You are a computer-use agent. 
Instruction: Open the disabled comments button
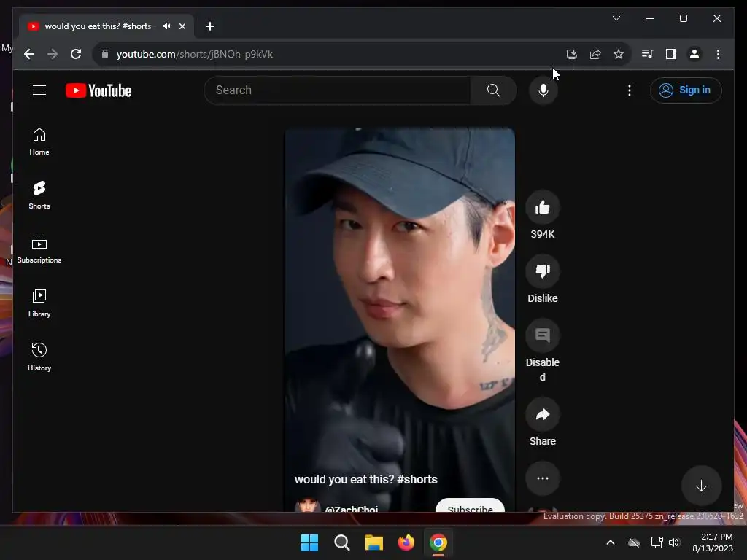[x=543, y=335]
